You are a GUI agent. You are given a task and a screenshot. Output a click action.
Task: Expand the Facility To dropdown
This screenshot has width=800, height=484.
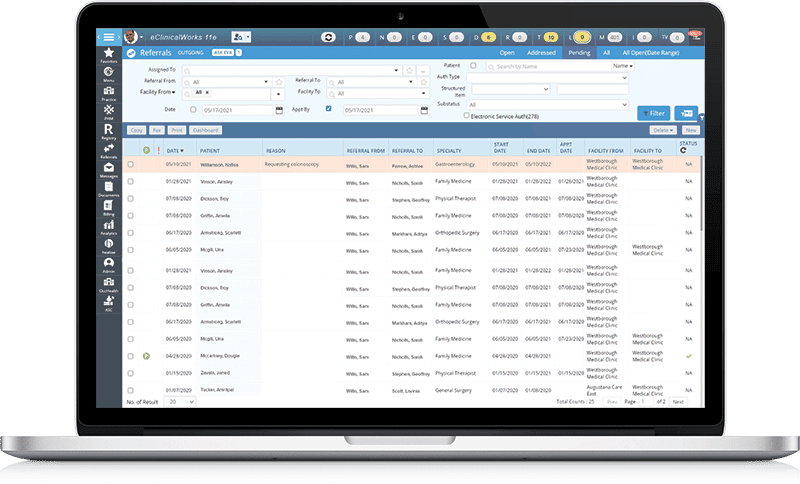(x=423, y=93)
